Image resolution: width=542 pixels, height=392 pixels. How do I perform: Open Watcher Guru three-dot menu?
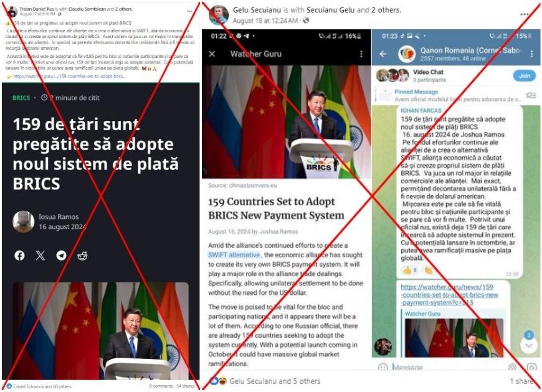361,54
